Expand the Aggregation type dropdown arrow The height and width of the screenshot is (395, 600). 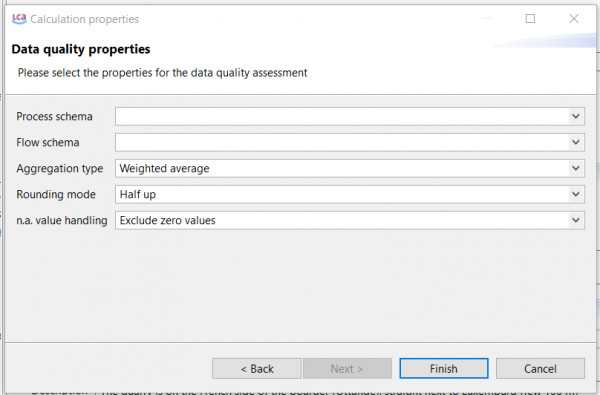pos(576,168)
